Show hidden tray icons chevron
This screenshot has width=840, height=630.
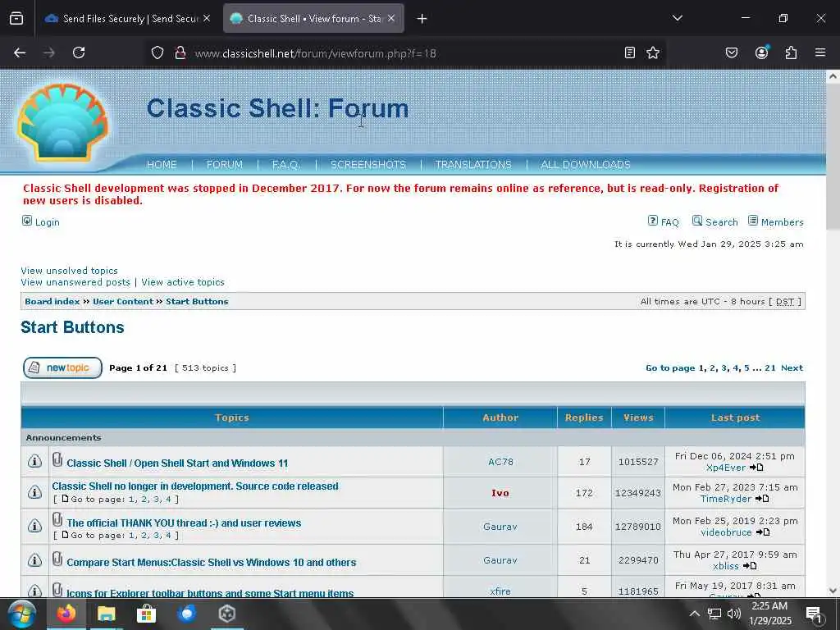(x=694, y=614)
